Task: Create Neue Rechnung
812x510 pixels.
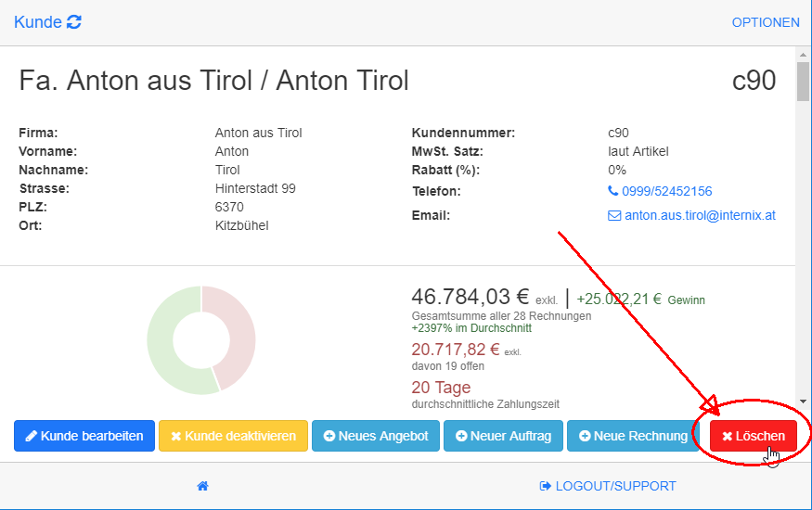Action: tap(633, 436)
